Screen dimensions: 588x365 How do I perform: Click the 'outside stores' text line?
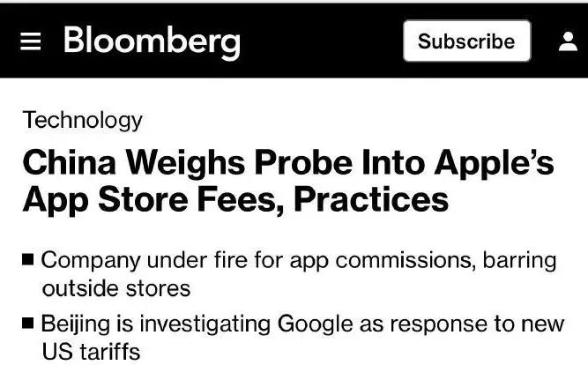pyautogui.click(x=115, y=288)
